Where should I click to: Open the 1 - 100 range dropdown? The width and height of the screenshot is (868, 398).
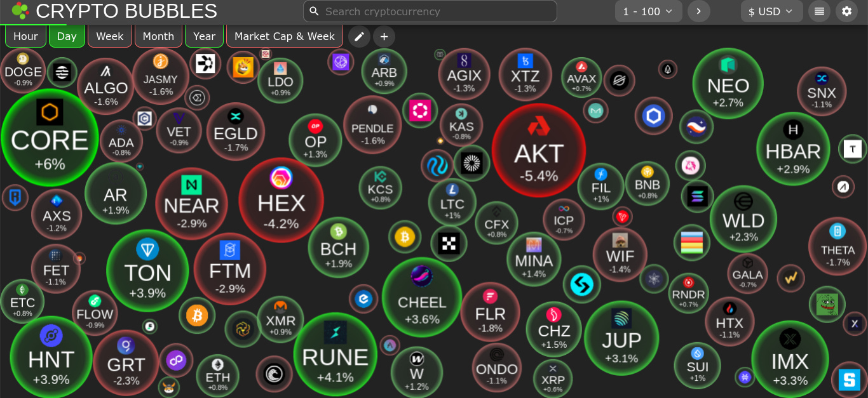[649, 11]
